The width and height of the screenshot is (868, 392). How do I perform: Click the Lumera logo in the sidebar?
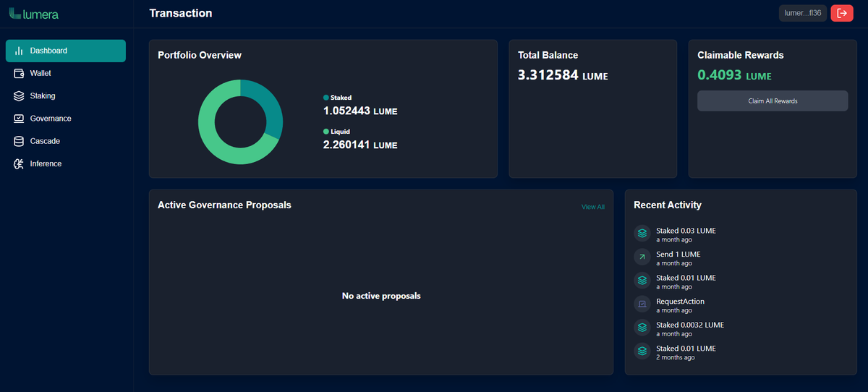(x=34, y=14)
